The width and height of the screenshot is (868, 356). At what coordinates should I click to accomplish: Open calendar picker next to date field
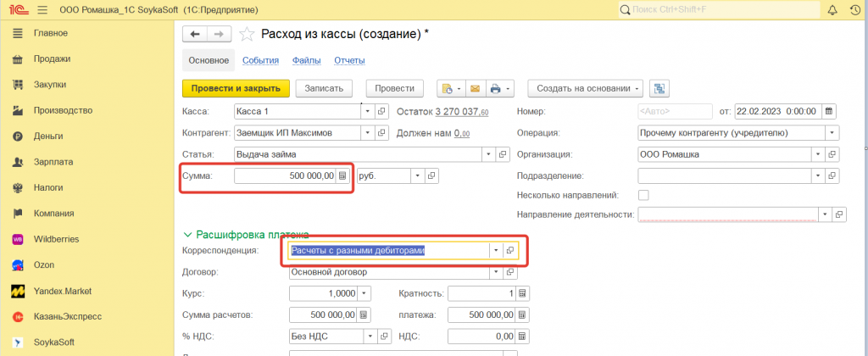coord(829,111)
